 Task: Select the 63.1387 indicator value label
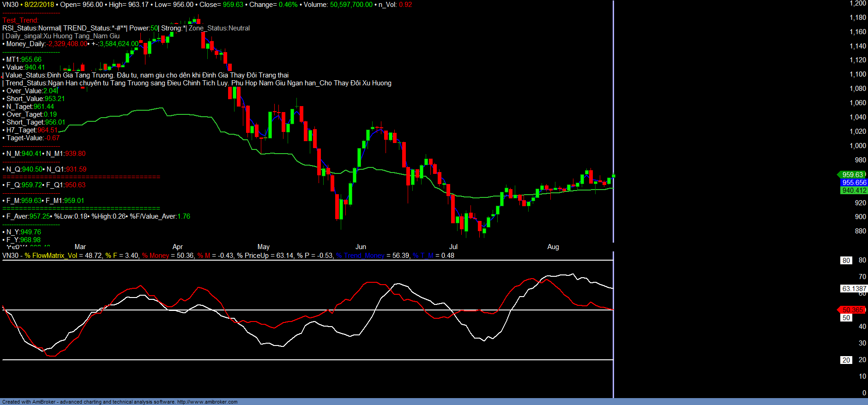point(854,289)
